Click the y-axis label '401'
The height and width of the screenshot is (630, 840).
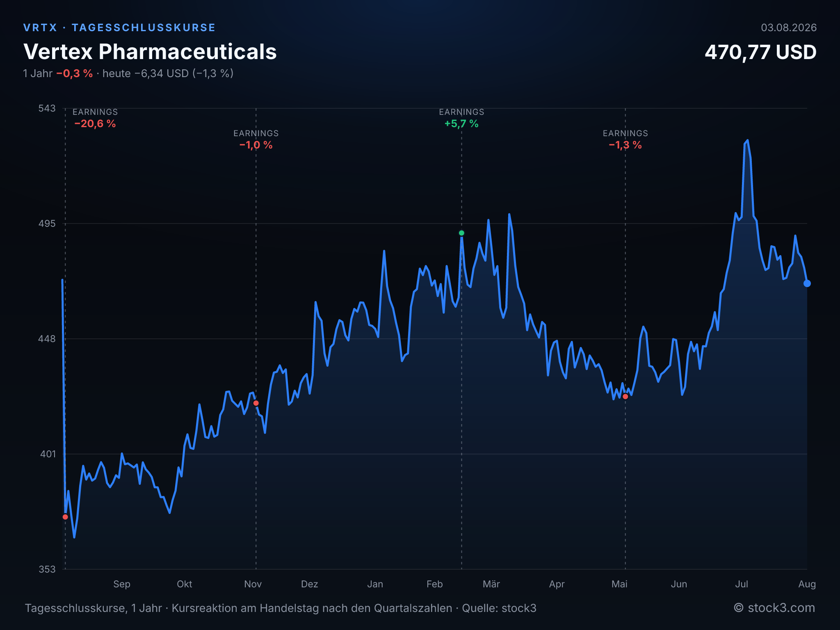tap(48, 454)
